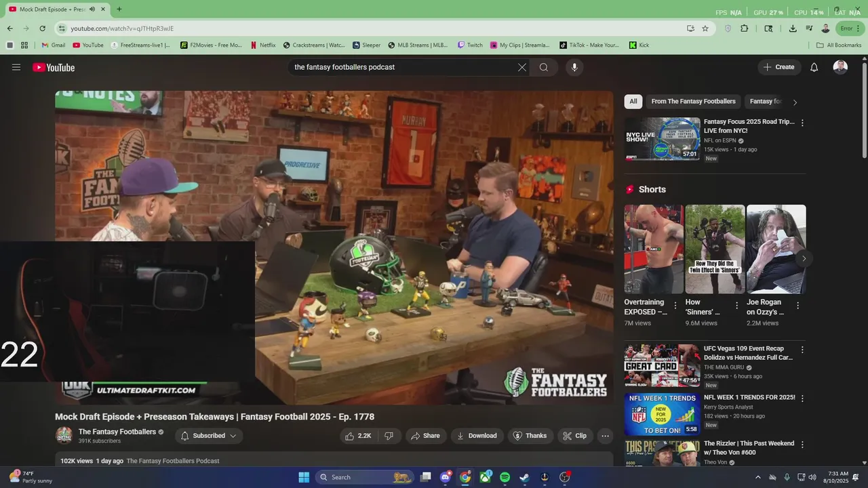Open Chrome extensions puzzle icon
The image size is (868, 488).
tap(745, 28)
